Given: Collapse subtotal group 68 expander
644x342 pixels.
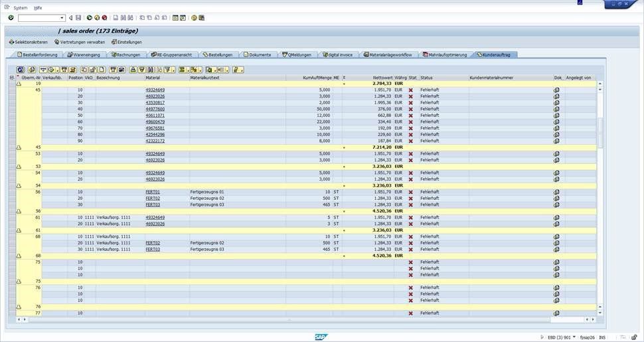Looking at the screenshot, I should (x=19, y=256).
